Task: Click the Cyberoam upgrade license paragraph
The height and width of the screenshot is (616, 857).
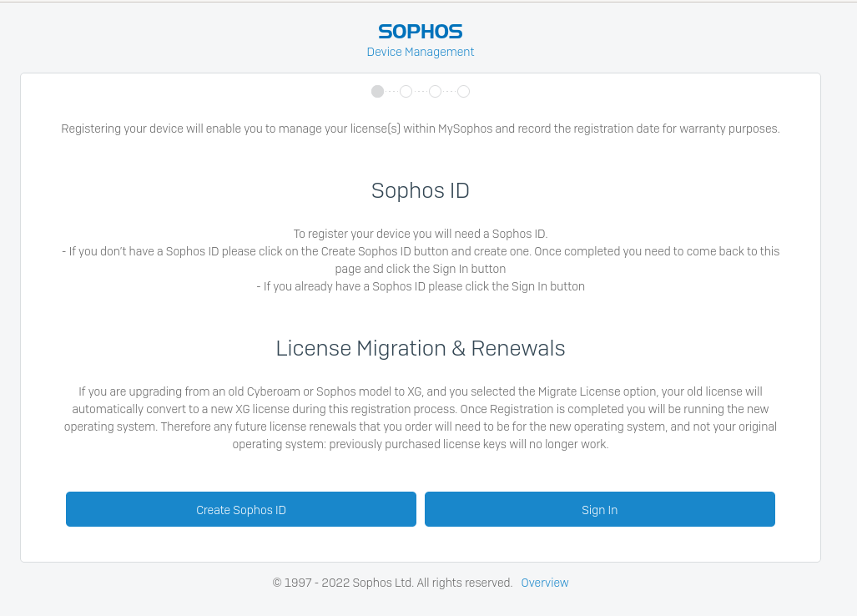Action: pos(420,417)
